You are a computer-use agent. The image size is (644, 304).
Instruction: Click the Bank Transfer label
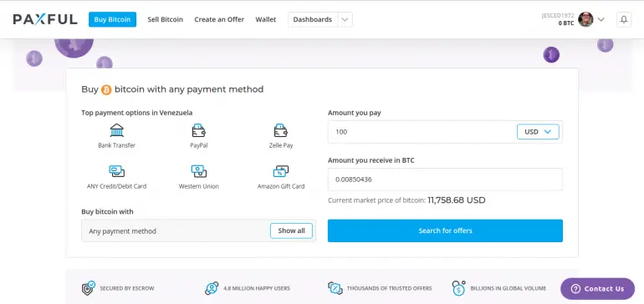(116, 145)
